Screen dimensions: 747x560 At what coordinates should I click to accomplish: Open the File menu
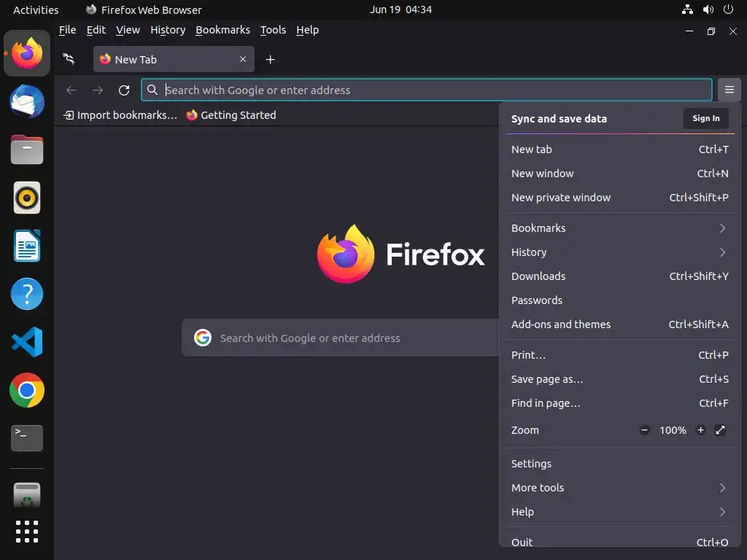point(67,30)
